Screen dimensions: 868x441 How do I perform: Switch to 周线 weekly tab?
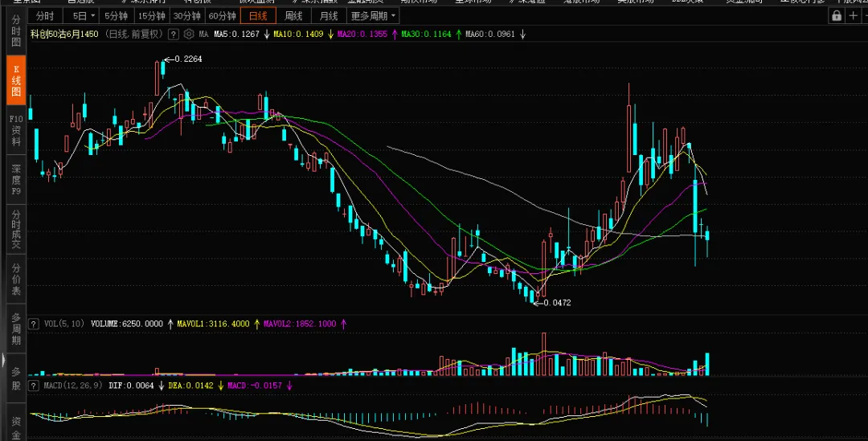[x=293, y=16]
